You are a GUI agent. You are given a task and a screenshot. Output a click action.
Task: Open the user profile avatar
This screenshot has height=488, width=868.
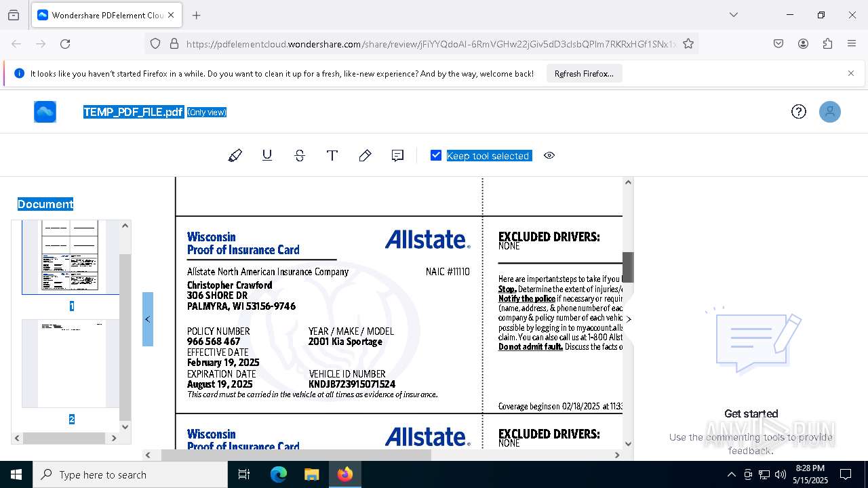830,112
